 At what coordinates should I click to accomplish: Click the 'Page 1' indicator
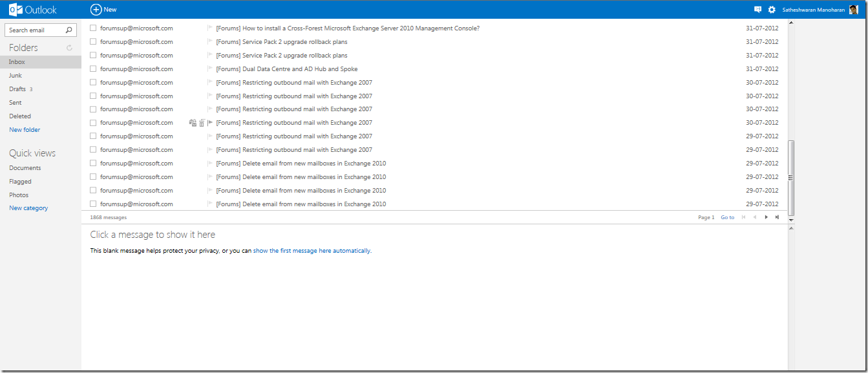706,217
